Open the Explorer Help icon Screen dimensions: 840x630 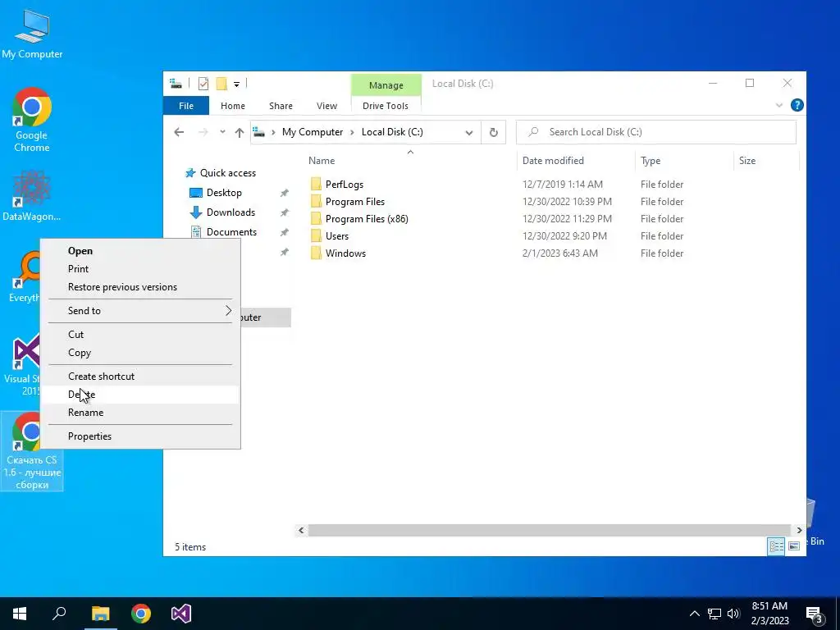[797, 105]
